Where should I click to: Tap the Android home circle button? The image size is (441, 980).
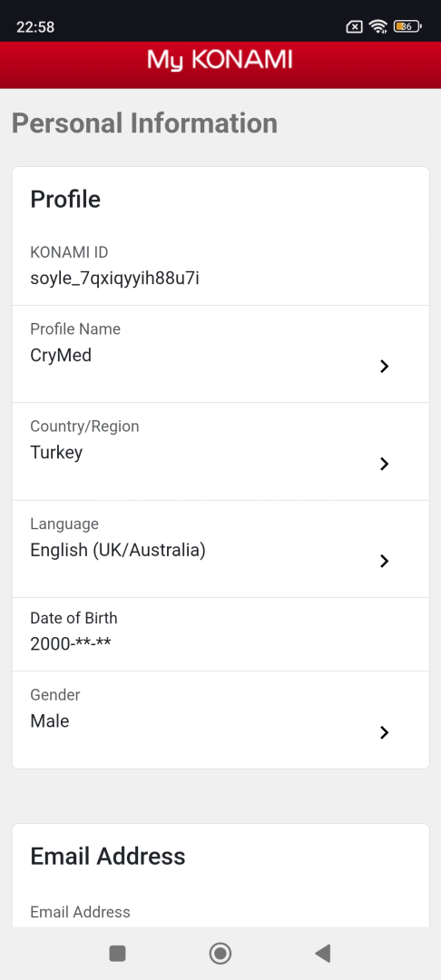(x=220, y=953)
